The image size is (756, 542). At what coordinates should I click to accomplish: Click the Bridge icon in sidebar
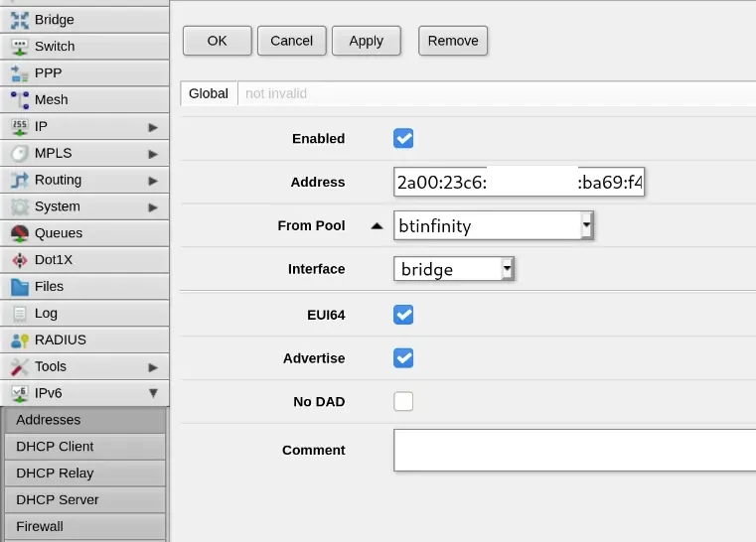click(x=19, y=20)
